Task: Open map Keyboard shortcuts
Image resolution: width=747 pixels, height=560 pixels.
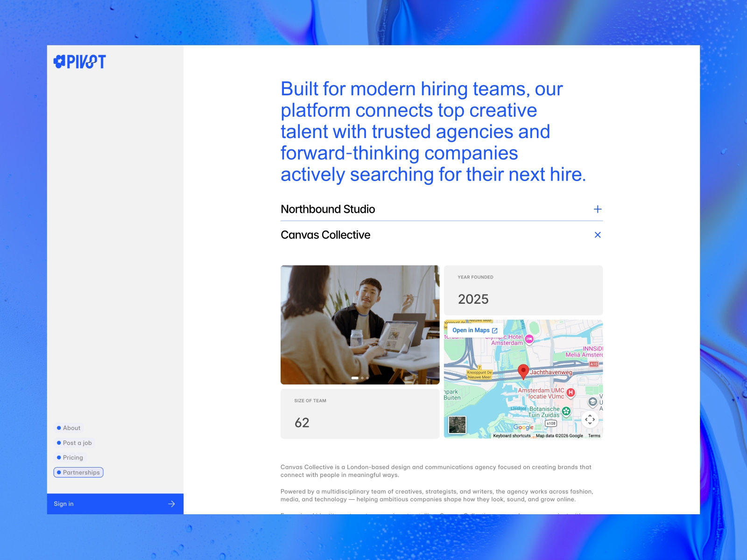Action: 512,436
